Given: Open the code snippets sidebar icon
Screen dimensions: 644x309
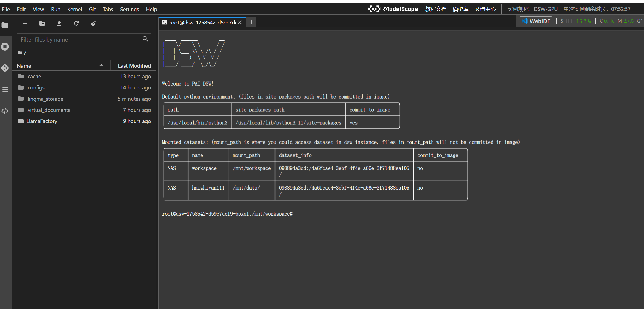Looking at the screenshot, I should coord(5,111).
